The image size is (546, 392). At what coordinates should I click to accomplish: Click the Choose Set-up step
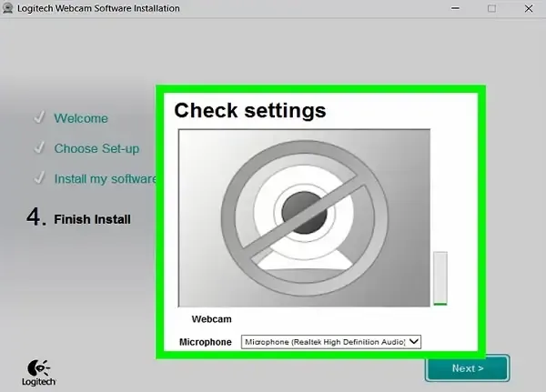click(96, 148)
